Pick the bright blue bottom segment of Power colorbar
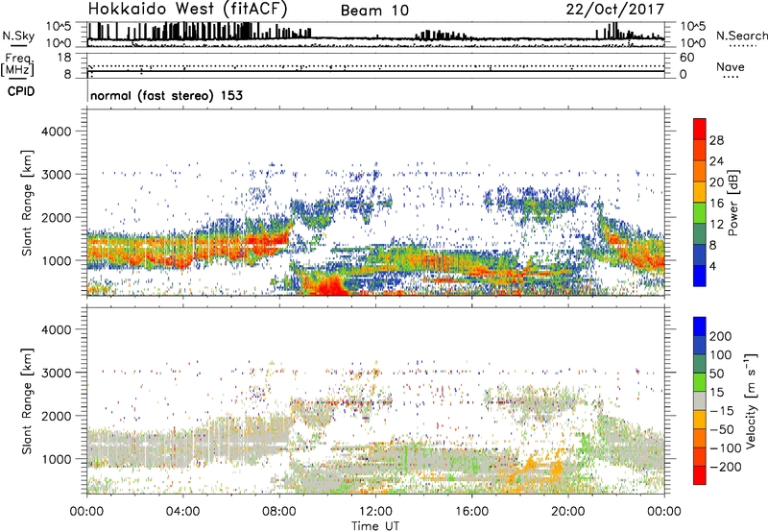 coord(700,276)
